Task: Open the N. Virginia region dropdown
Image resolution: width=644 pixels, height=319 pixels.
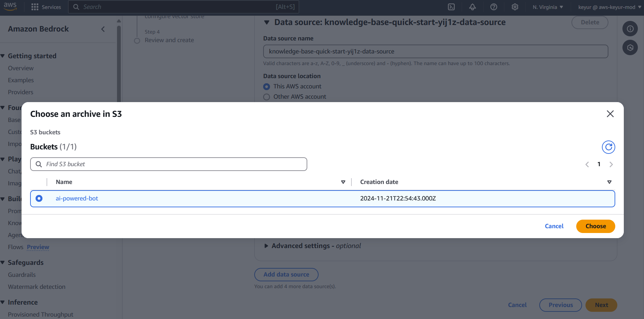Action: 548,7
